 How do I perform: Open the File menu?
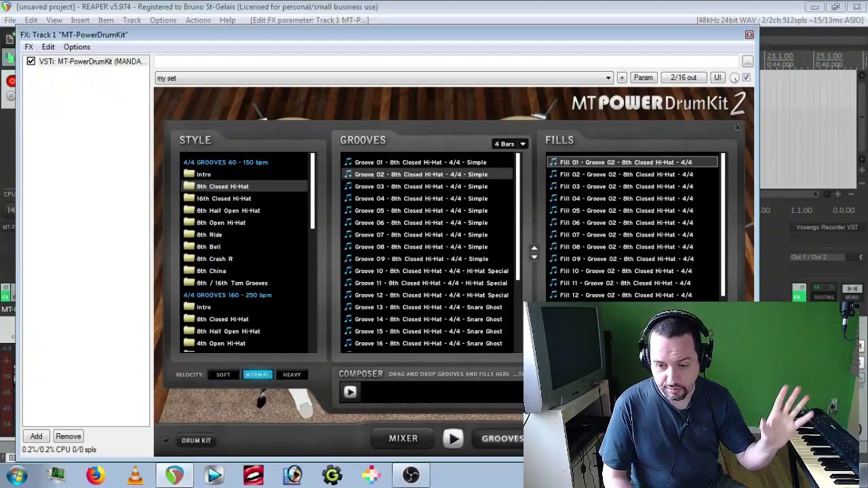(10, 20)
